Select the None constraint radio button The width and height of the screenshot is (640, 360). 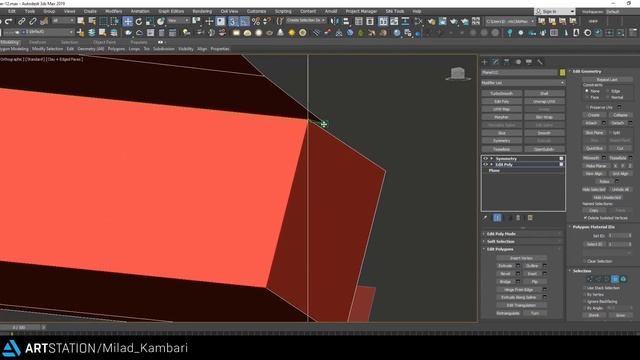tap(587, 91)
